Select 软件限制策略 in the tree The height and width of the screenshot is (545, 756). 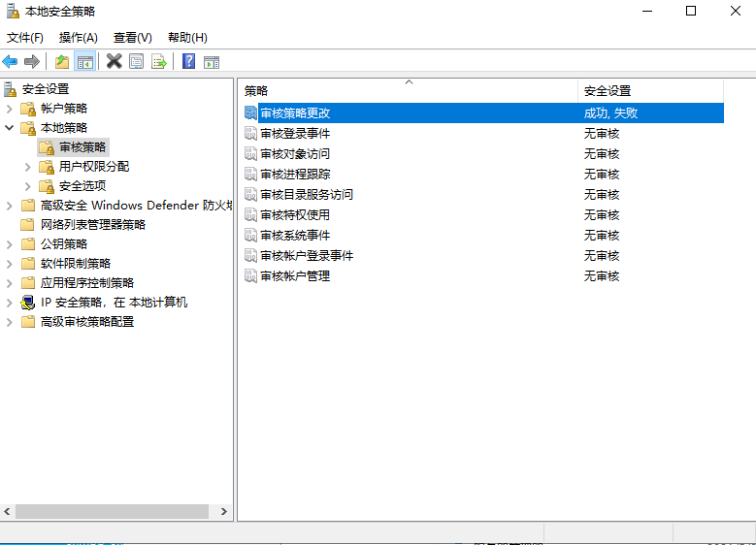(75, 264)
